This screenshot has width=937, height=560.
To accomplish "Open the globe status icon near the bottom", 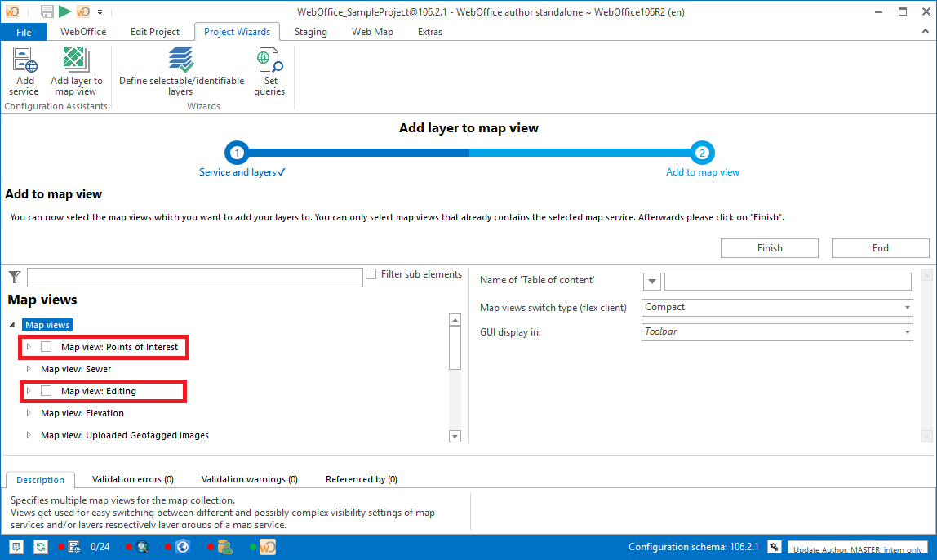I will tap(183, 546).
